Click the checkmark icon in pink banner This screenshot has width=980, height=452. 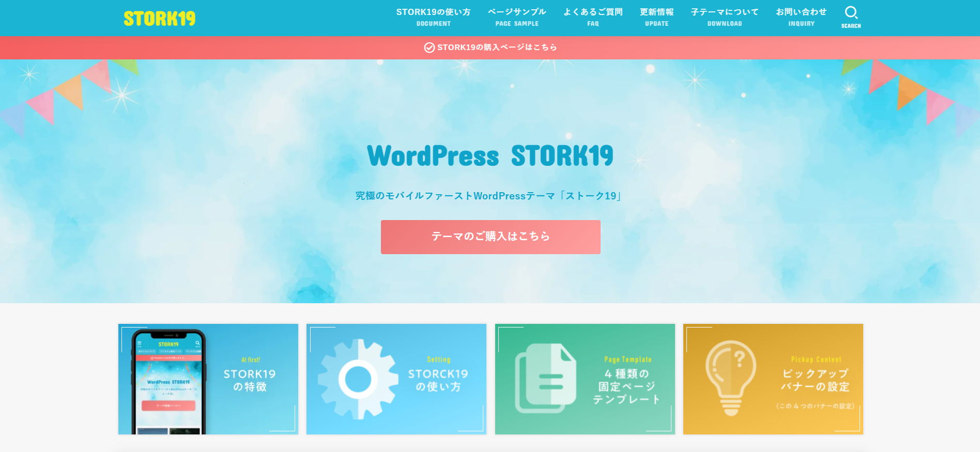tap(429, 48)
